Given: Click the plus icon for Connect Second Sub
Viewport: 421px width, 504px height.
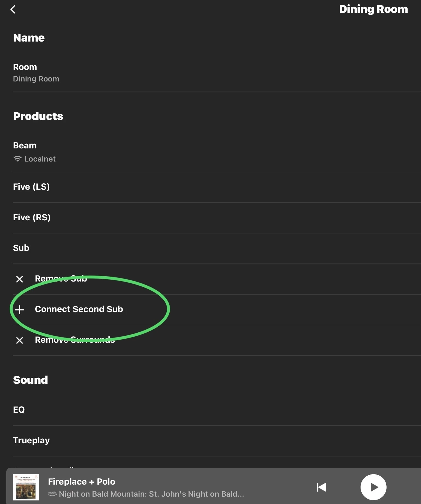Looking at the screenshot, I should coord(19,310).
